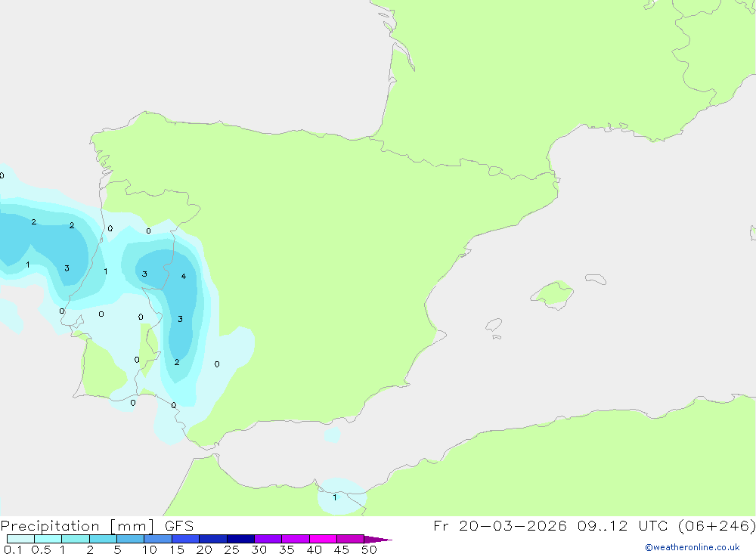756x554 pixels.
Task: Click the over-50 arrow tip of legend
Action: coord(379,539)
